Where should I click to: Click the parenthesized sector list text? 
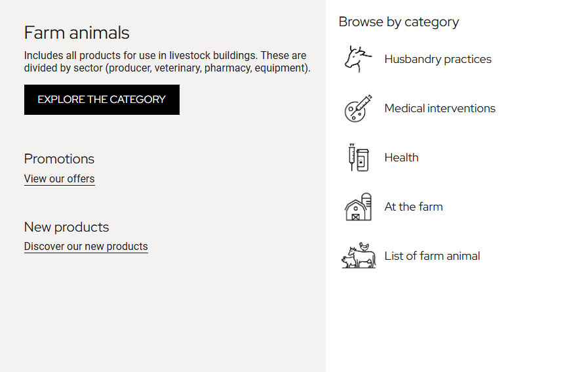(x=208, y=68)
